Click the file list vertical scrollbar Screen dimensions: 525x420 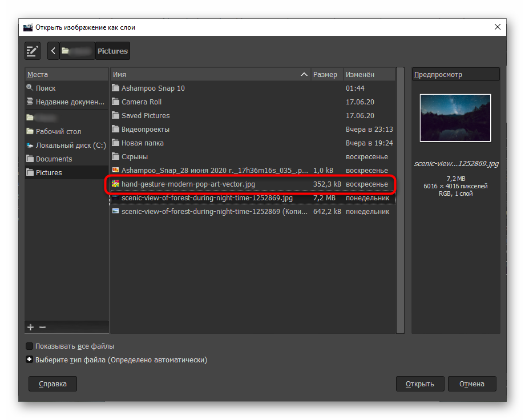[x=400, y=200]
